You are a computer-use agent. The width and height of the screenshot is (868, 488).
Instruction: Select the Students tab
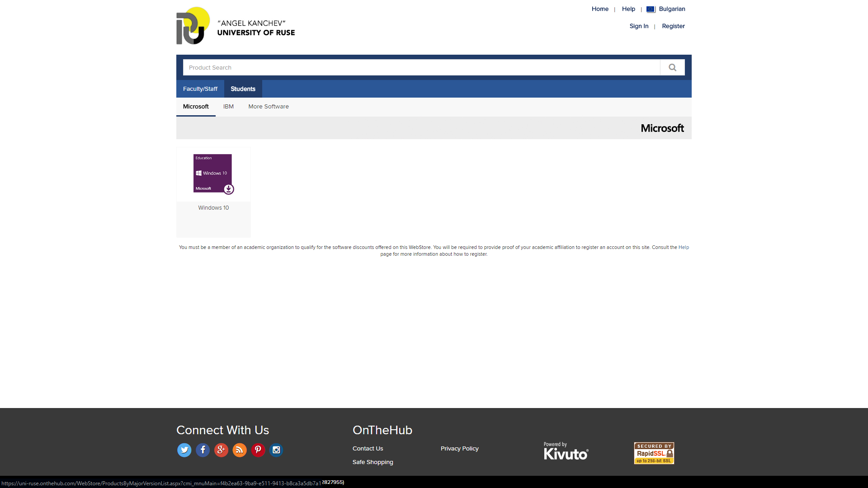(243, 89)
